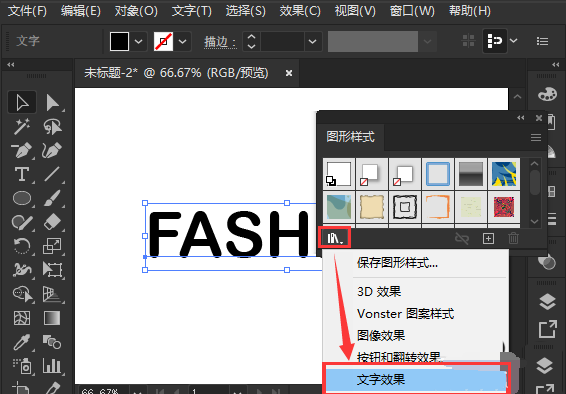
Task: Apply the red mosaic graphic style thumbnail
Action: pos(504,207)
